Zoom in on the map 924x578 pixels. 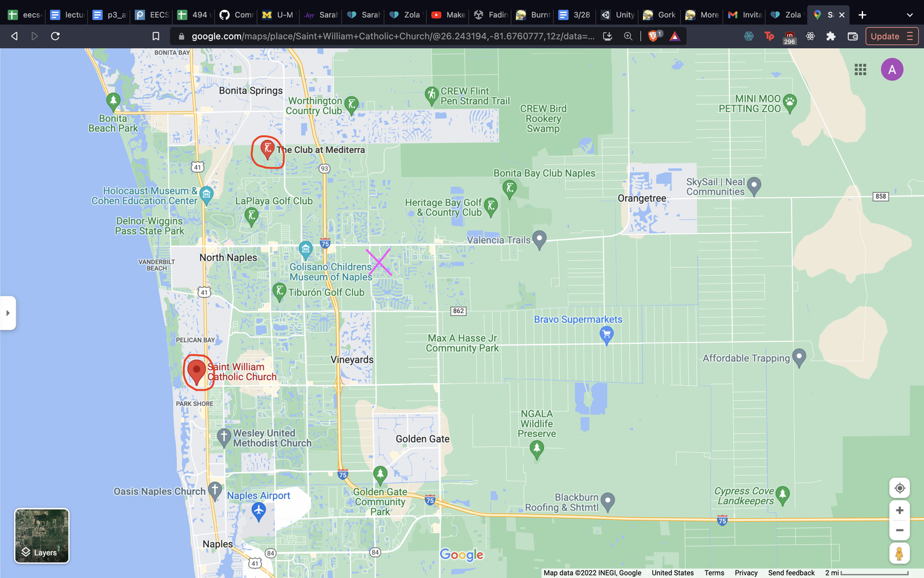899,510
